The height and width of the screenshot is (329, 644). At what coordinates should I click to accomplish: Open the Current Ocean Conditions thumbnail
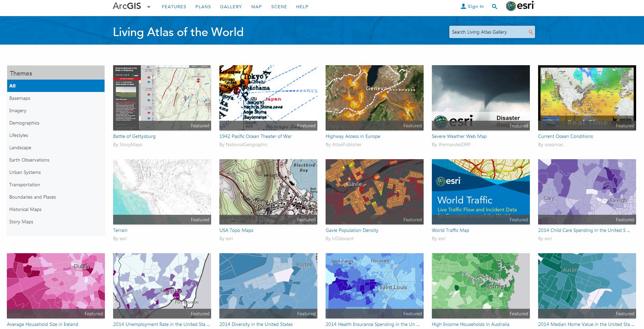587,98
